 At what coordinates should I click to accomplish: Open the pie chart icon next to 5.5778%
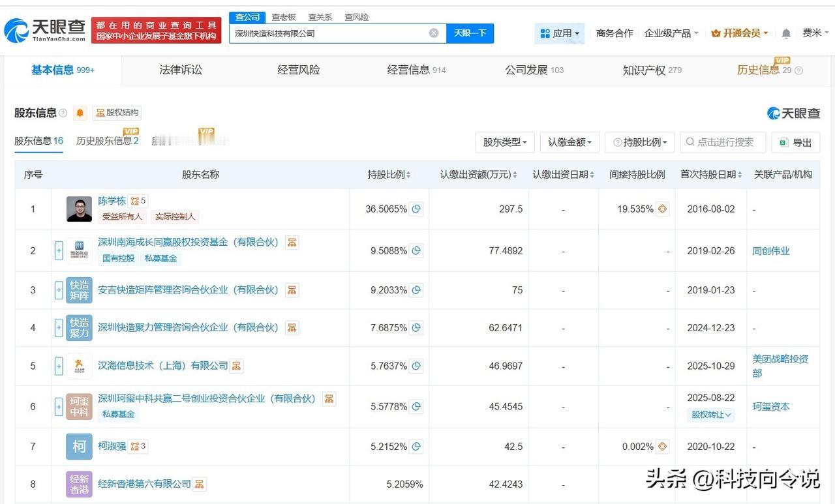[416, 406]
